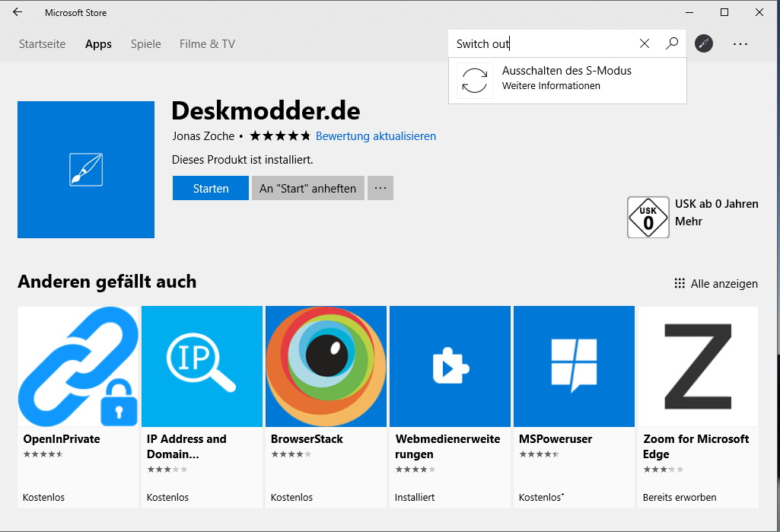
Task: Minimize the Microsoft Store window
Action: click(689, 12)
